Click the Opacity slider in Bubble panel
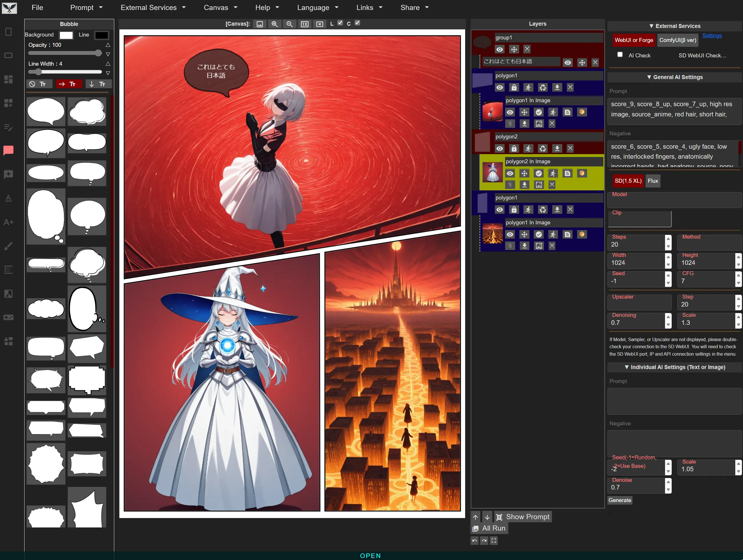Viewport: 743px width, 560px height. coord(65,53)
